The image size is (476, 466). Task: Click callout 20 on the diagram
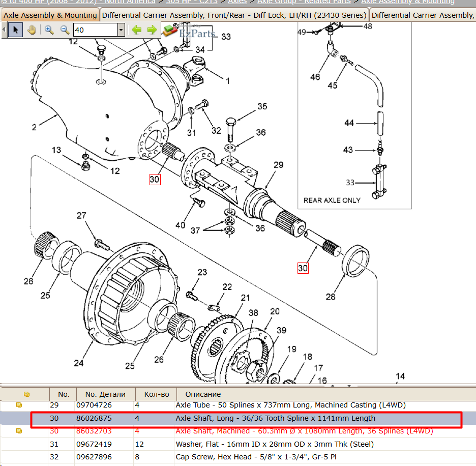click(x=275, y=311)
